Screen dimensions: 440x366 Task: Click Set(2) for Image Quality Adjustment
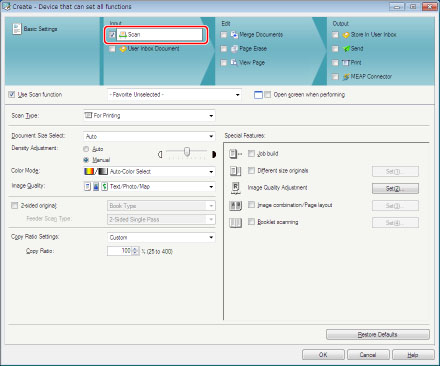tap(395, 189)
